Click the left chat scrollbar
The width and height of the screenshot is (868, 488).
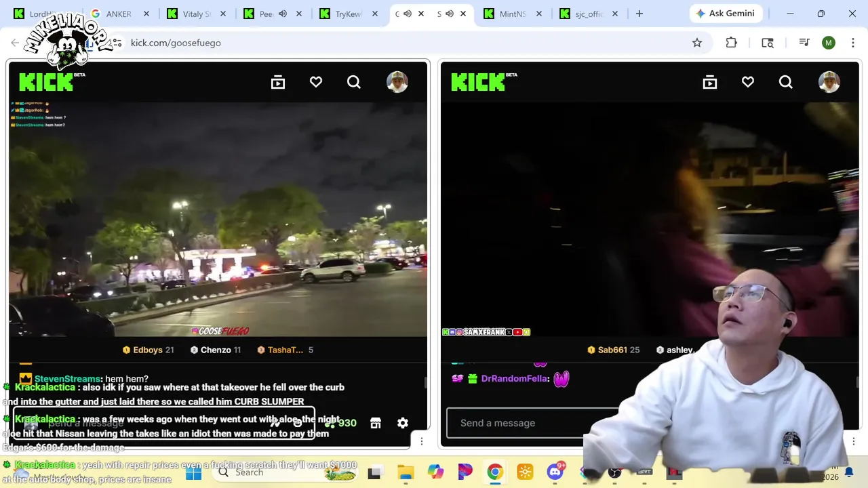tap(425, 383)
